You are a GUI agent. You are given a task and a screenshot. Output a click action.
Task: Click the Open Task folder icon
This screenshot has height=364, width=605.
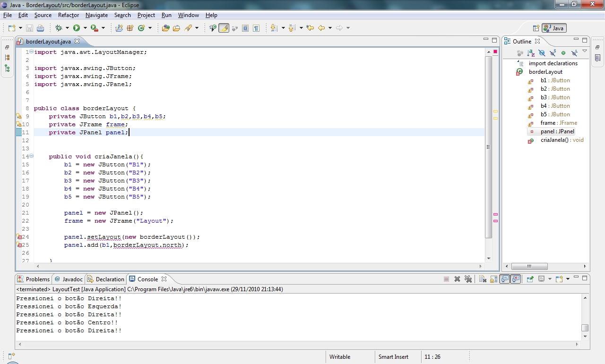click(x=176, y=28)
